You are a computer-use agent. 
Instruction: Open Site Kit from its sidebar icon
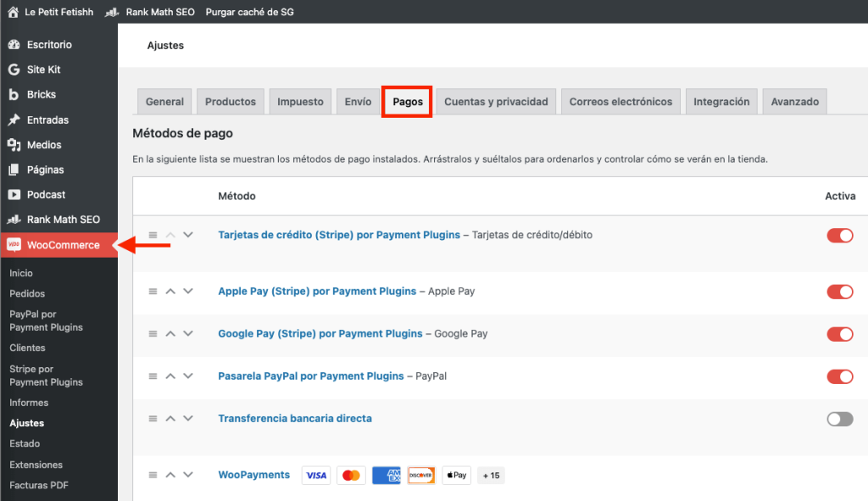tap(14, 69)
